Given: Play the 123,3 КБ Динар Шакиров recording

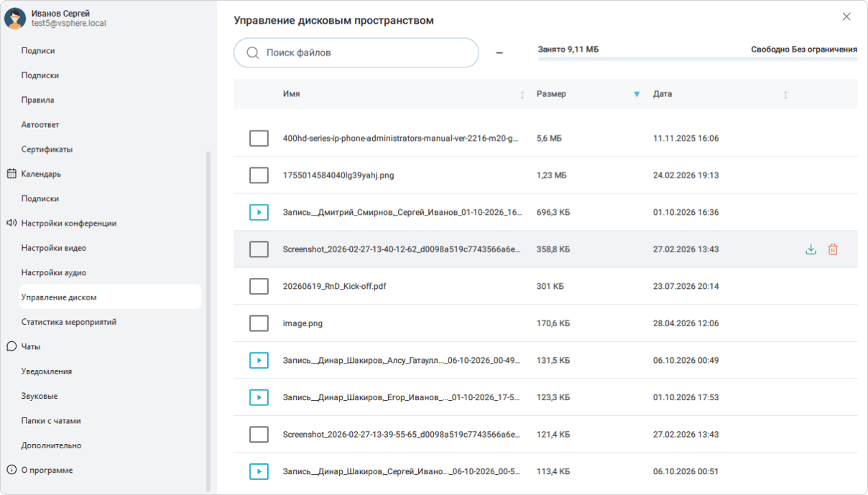Looking at the screenshot, I should click(259, 397).
